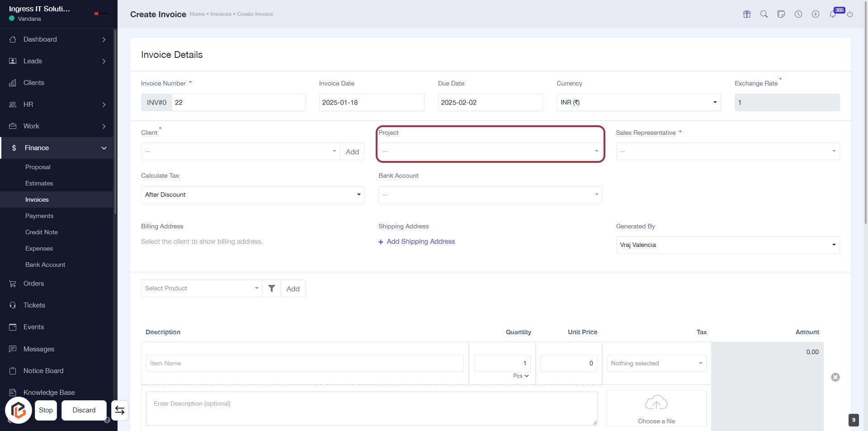Open the Currency dropdown
Screen dimensions: 868x431
point(638,103)
